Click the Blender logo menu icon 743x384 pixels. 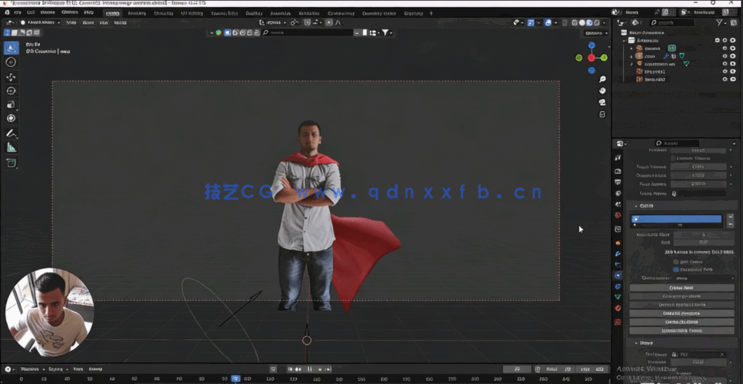[7, 12]
